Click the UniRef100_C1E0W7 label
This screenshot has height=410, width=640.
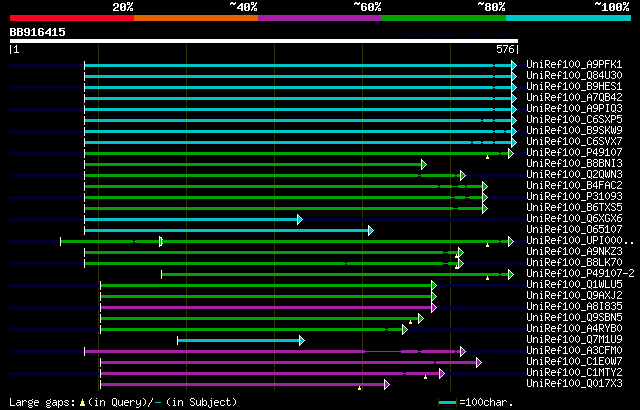click(574, 362)
